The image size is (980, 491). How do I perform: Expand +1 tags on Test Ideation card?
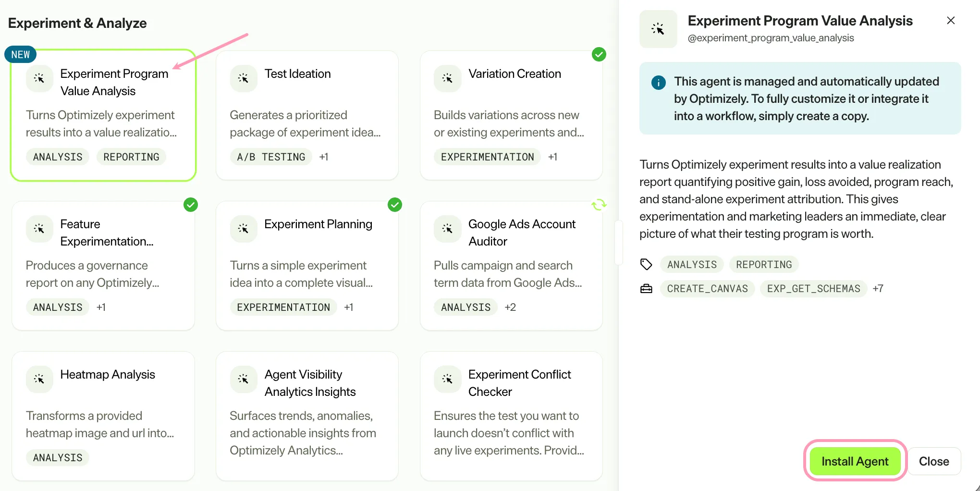[324, 157]
